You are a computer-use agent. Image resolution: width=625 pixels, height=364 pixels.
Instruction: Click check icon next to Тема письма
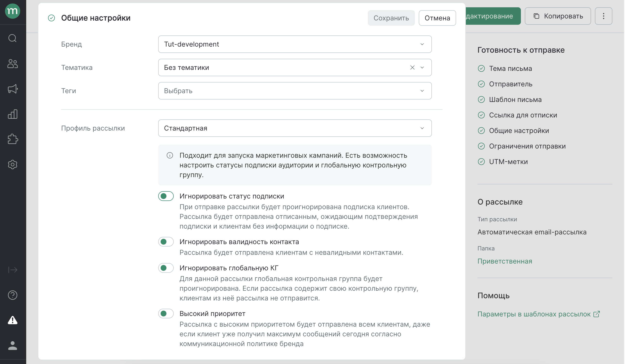point(481,68)
